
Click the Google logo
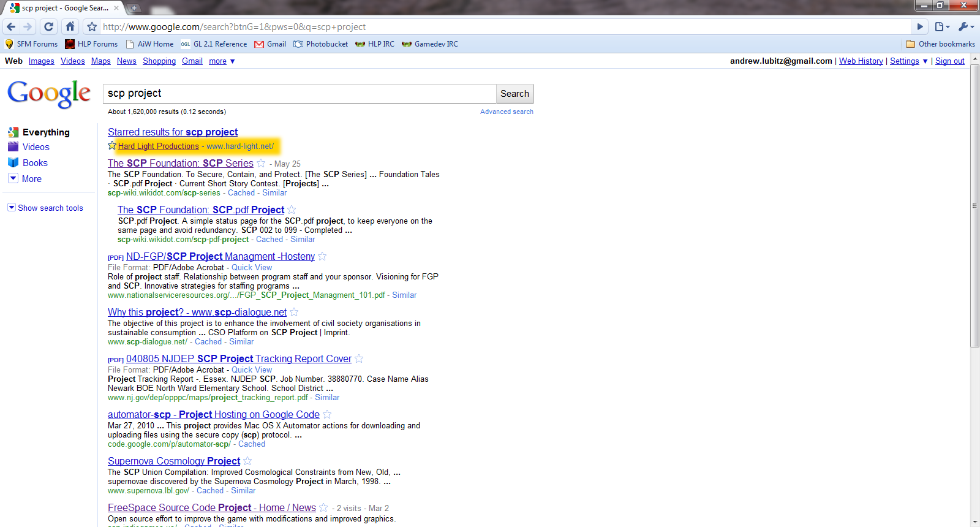tap(49, 94)
